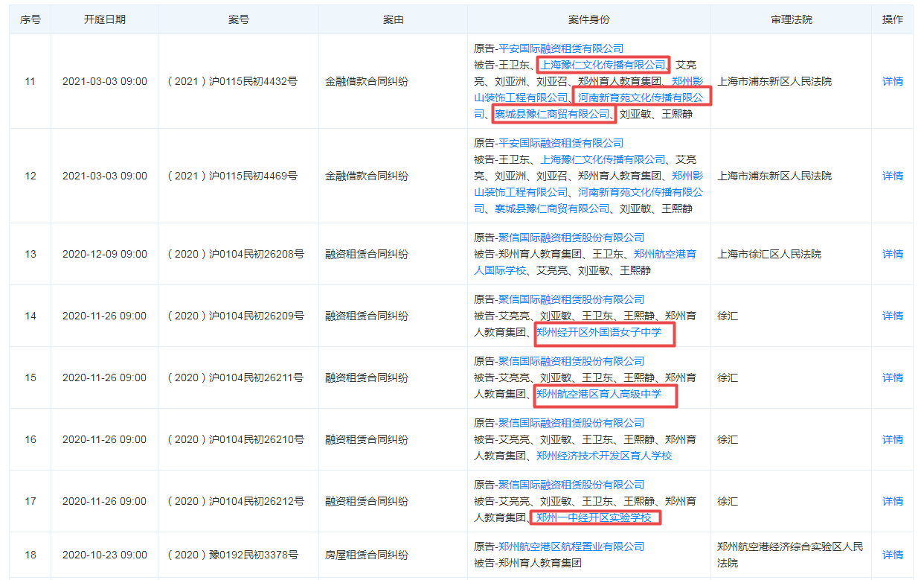
Task: Select 上海市徐汇区人民法院 court cell
Action: [x=769, y=254]
